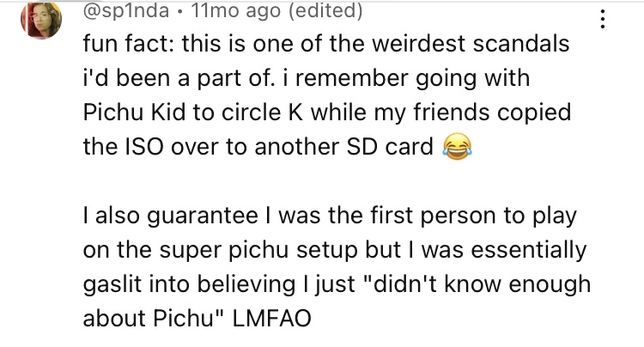Open the comment's three-dot options menu
Image resolution: width=644 pixels, height=347 pixels.
pos(611,17)
